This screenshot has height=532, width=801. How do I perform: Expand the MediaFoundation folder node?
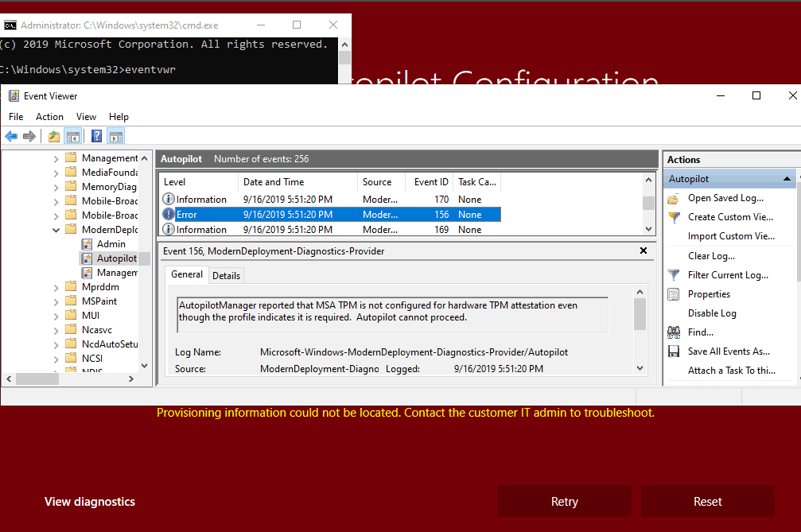56,173
